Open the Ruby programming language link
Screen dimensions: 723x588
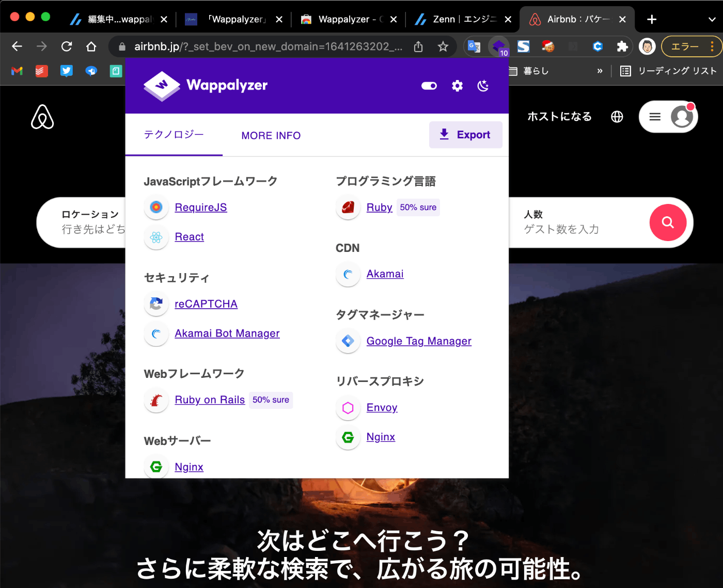(379, 207)
